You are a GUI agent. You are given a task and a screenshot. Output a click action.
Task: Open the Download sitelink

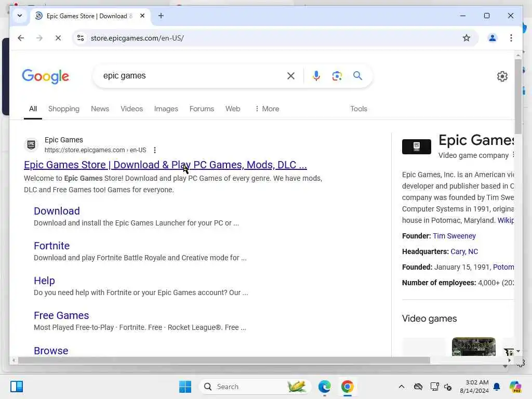pos(57,211)
